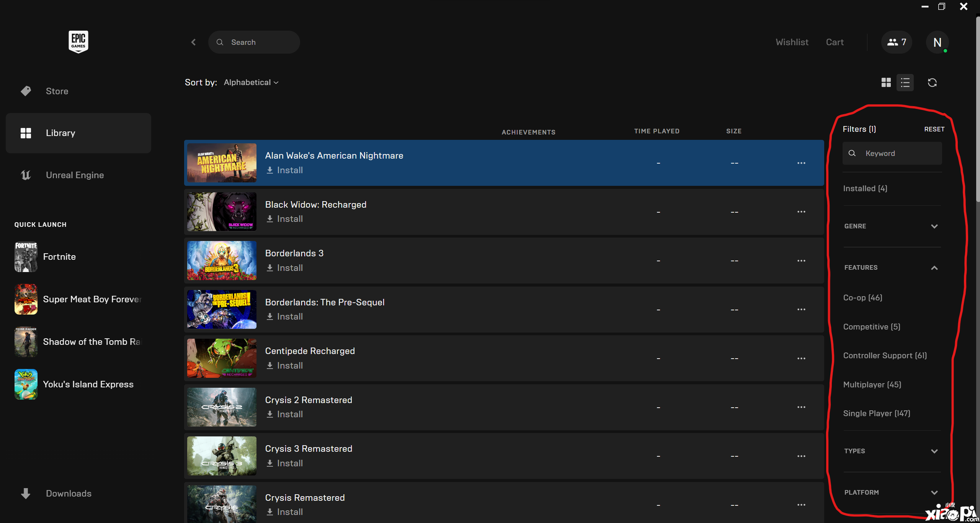Image resolution: width=980 pixels, height=523 pixels.
Task: Install Centipede Recharged
Action: coord(285,366)
